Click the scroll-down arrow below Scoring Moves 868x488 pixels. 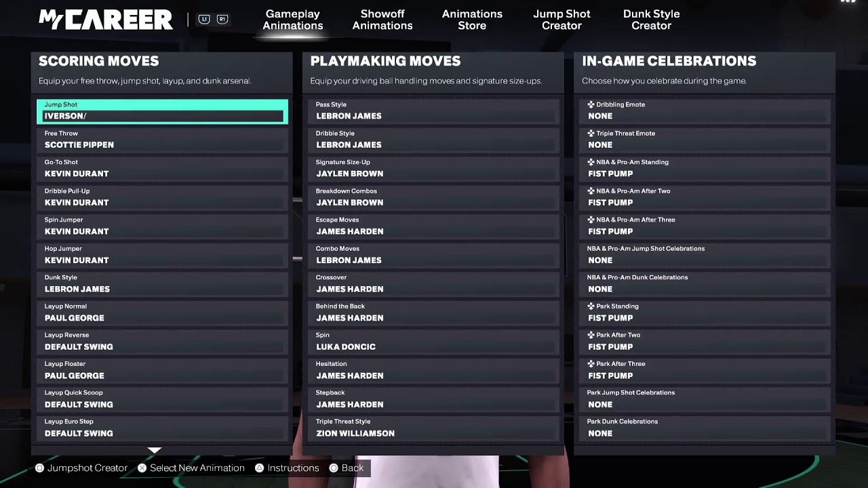pos(155,450)
